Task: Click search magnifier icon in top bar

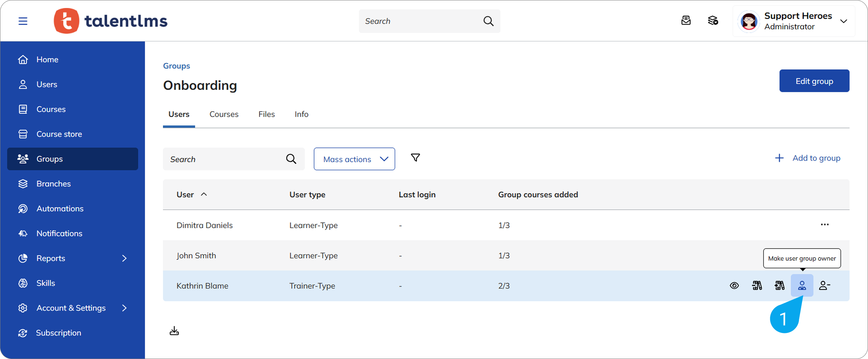Action: coord(488,21)
